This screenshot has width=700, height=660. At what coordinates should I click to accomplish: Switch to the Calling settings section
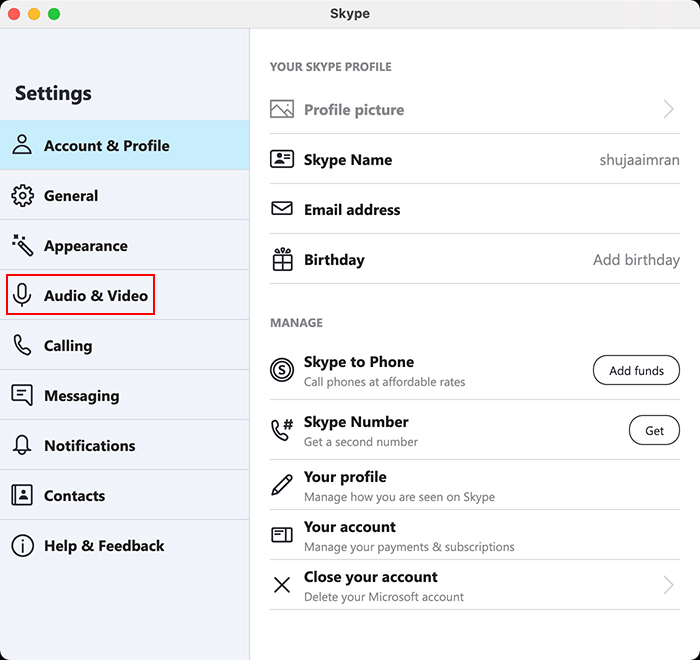(68, 346)
